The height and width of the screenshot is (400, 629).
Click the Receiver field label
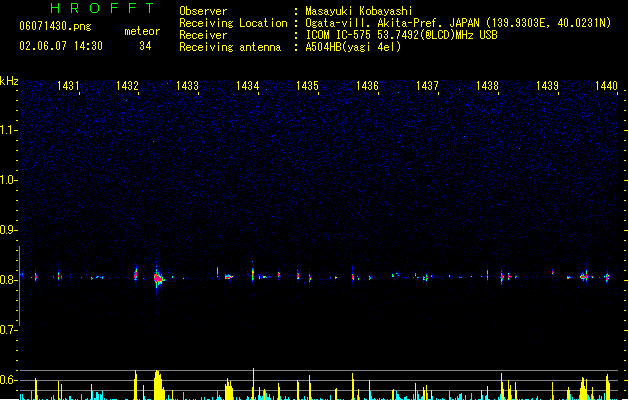(203, 35)
